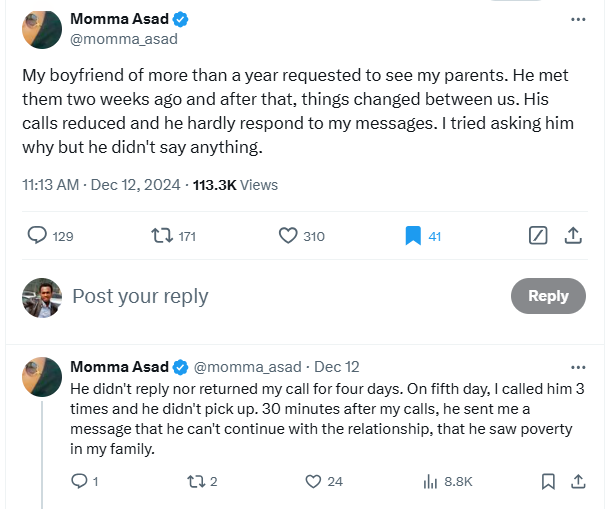Share the second tweet
The image size is (610, 509).
(x=578, y=481)
